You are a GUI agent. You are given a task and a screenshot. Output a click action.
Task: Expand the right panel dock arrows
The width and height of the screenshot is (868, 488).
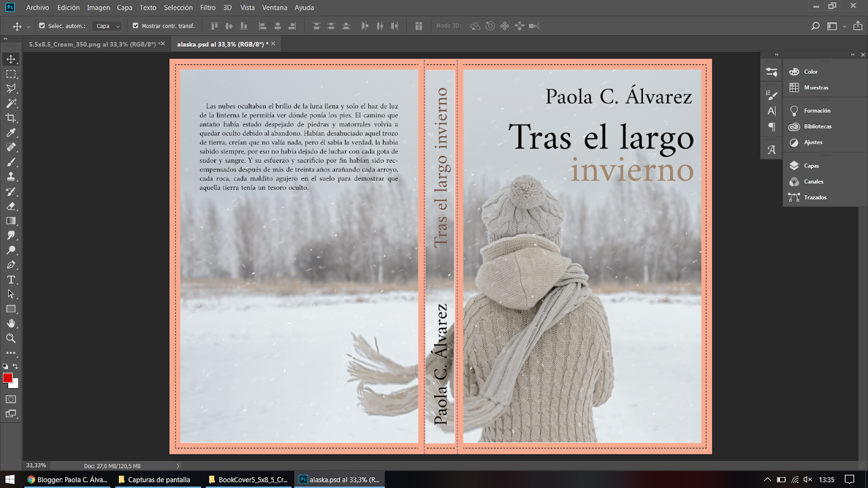pos(853,55)
